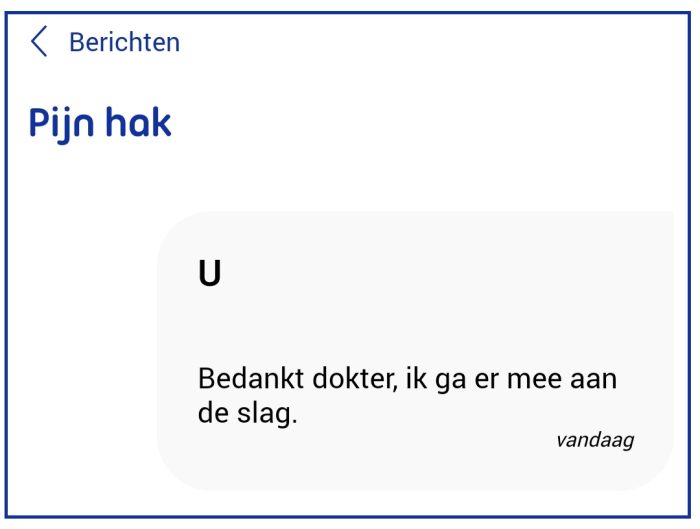Screen dimensions: 700x529
Task: Click the Pijn hak conversation title
Action: click(x=100, y=124)
